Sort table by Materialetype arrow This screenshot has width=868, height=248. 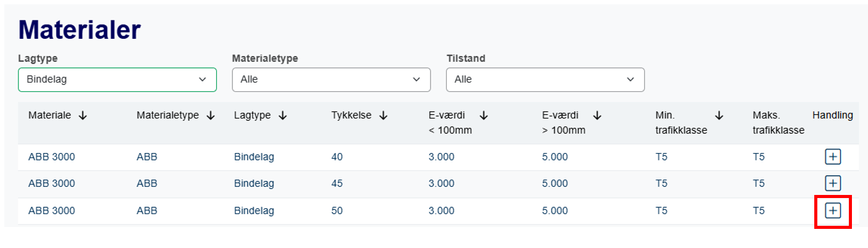[x=211, y=116]
